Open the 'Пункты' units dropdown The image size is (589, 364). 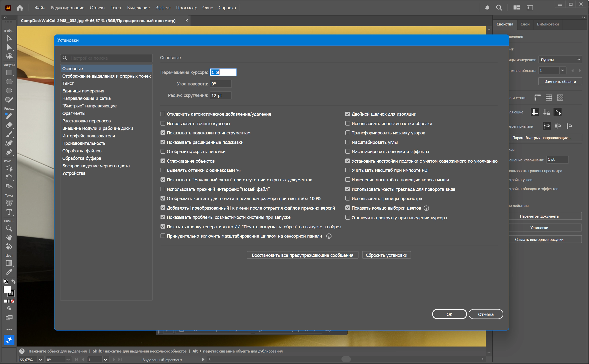[x=560, y=60]
